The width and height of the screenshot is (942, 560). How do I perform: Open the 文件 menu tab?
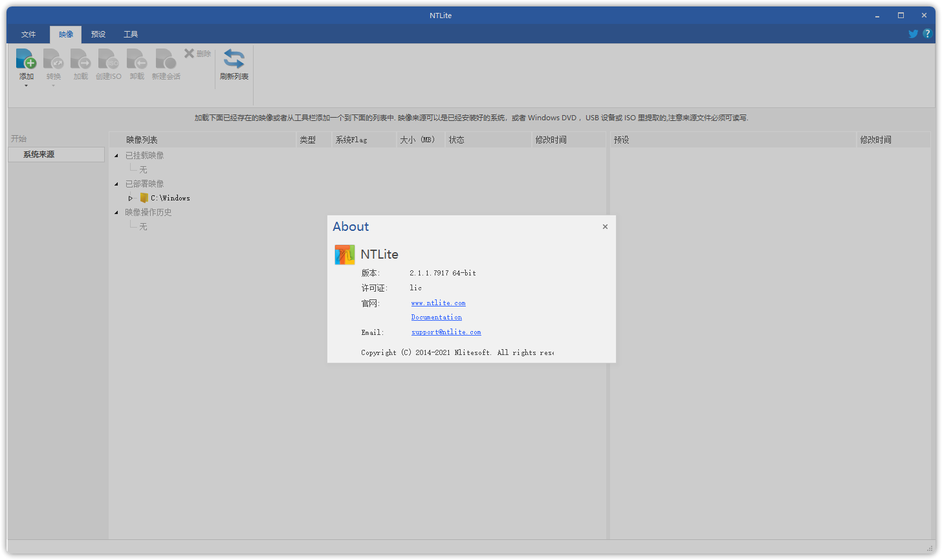pyautogui.click(x=28, y=34)
